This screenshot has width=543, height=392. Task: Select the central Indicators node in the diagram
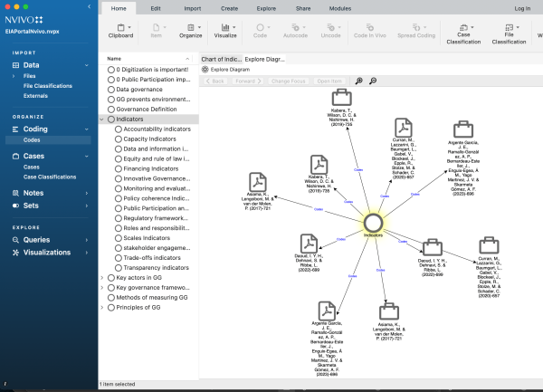tap(373, 223)
